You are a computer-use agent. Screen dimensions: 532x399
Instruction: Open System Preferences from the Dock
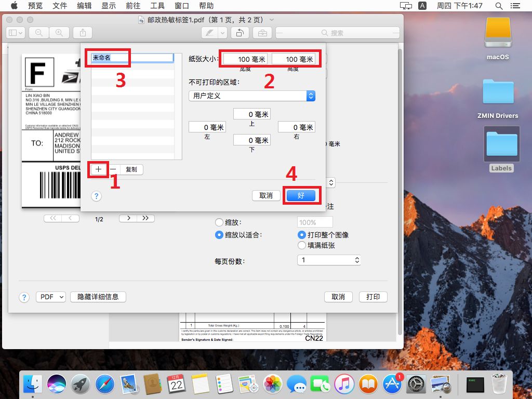416,384
